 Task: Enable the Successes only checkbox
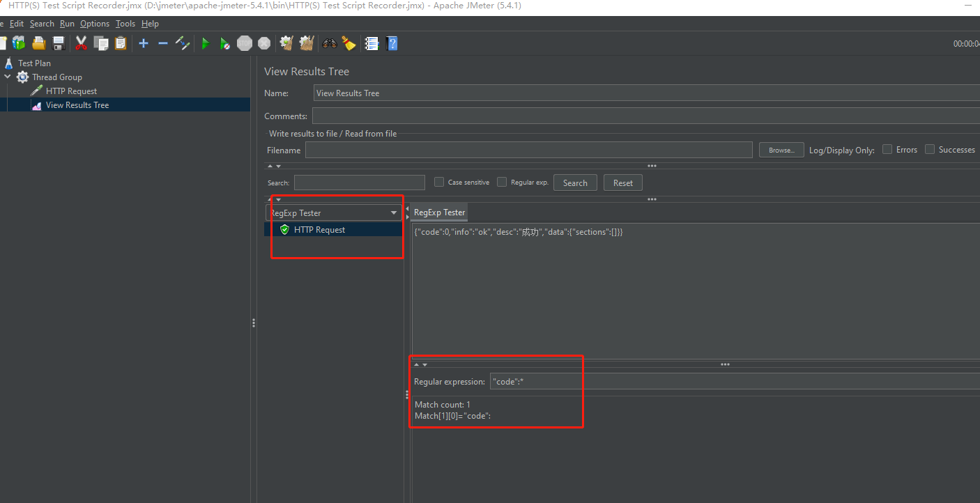tap(930, 149)
